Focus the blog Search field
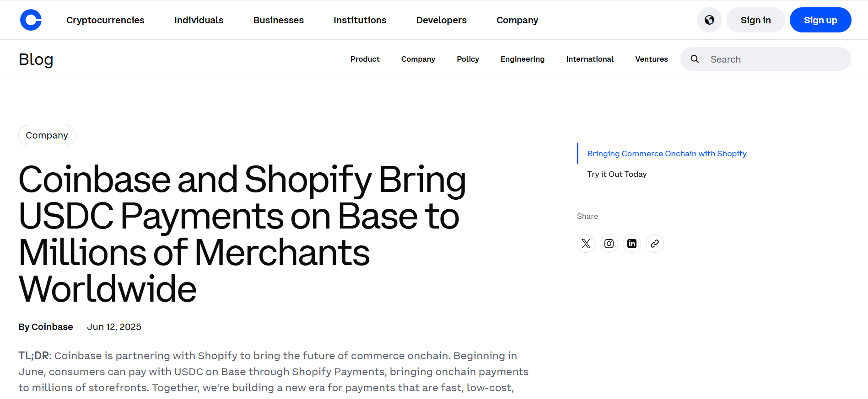The image size is (868, 399). (766, 59)
